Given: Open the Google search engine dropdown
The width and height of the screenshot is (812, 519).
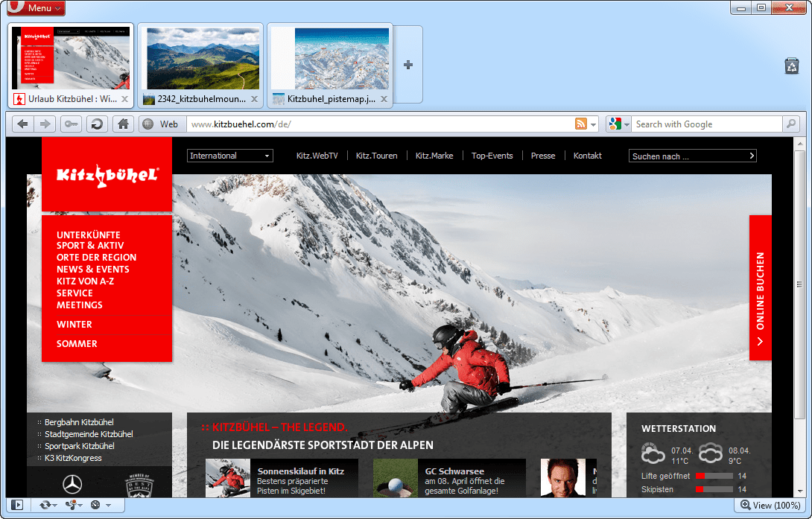Looking at the screenshot, I should coord(618,124).
